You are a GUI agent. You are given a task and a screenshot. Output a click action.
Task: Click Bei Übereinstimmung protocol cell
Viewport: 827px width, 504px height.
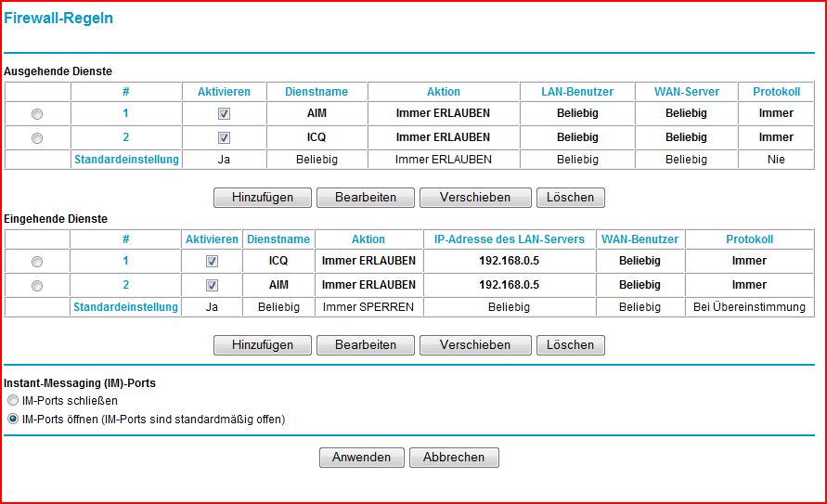[749, 307]
